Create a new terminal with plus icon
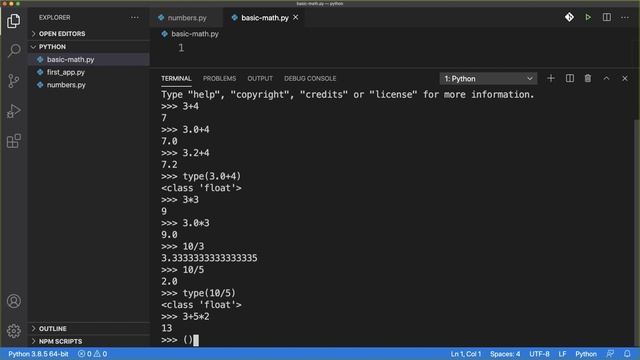 tap(551, 78)
